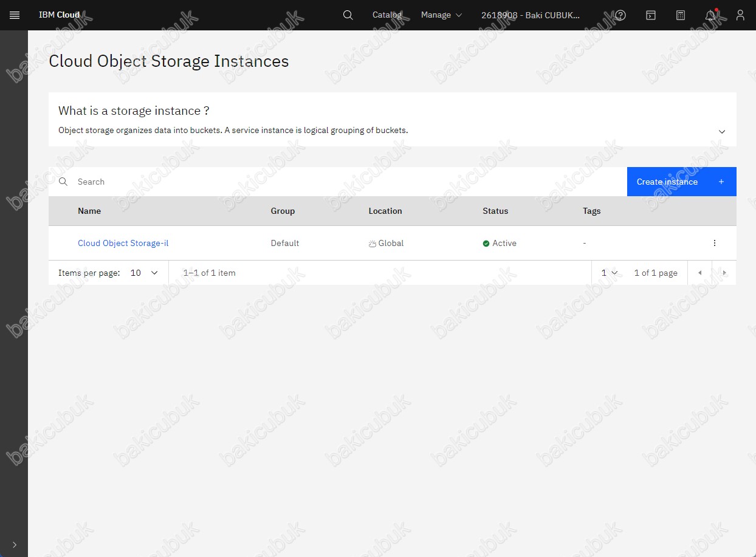Open overflow menu for Cloud Object Storage-il
Viewport: 756px width, 557px height.
(715, 243)
